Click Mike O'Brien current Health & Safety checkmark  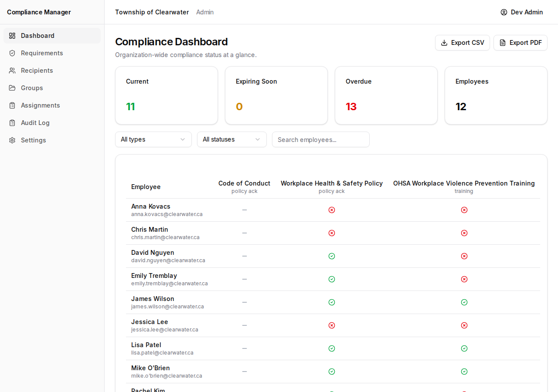click(x=332, y=372)
